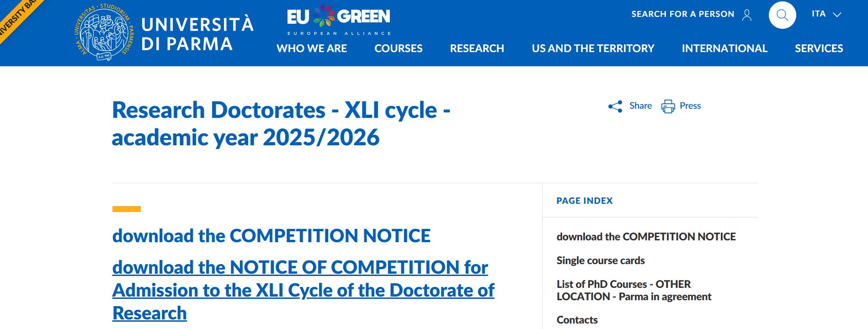Expand the ITA language dropdown
868x329 pixels.
[x=826, y=14]
